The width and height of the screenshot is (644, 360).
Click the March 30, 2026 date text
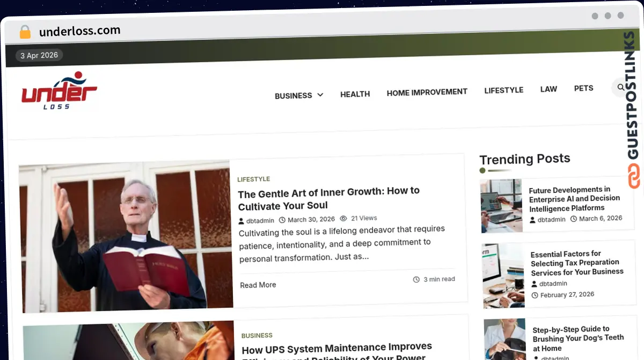[311, 219]
